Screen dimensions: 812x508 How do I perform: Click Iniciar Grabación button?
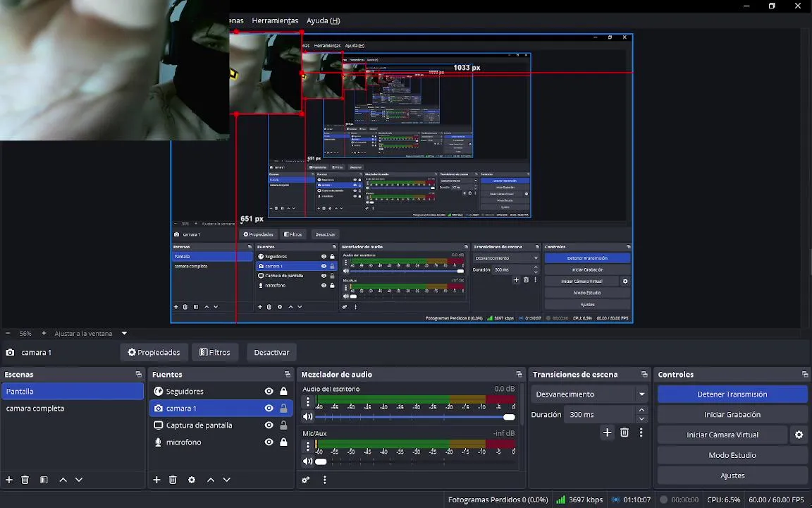732,415
